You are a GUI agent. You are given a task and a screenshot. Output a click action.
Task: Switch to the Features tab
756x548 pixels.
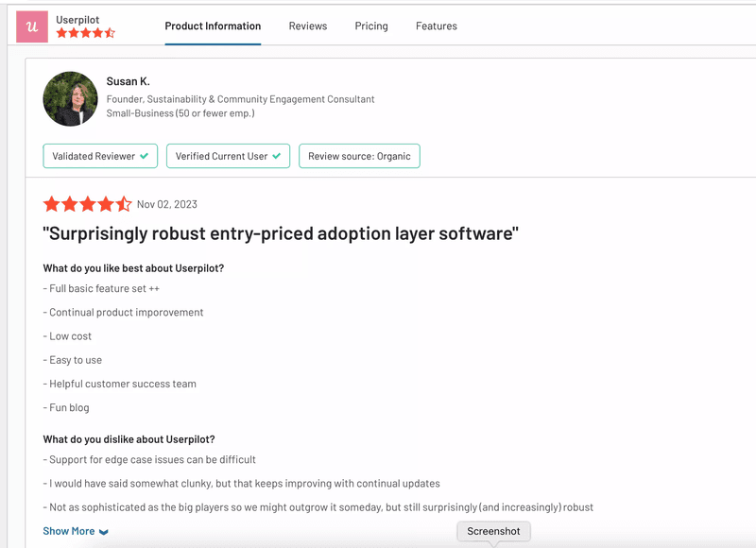[x=436, y=26]
